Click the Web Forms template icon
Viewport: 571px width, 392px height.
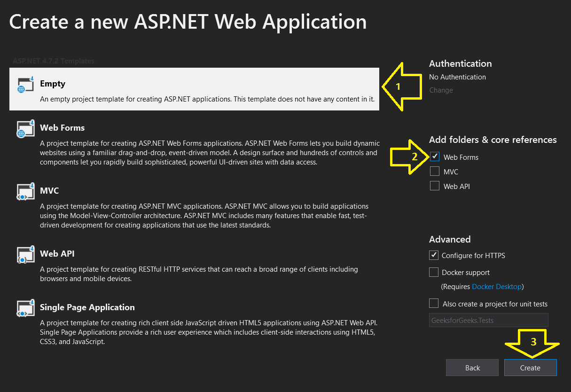[x=25, y=129]
